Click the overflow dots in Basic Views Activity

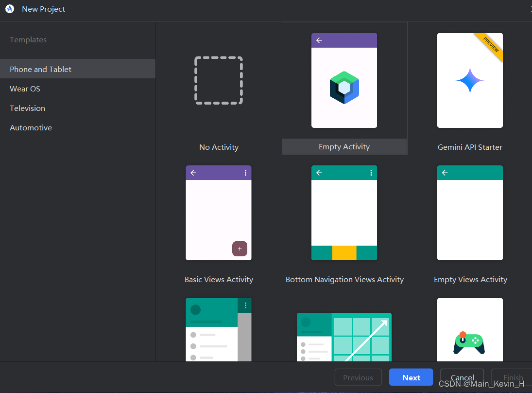click(x=245, y=173)
